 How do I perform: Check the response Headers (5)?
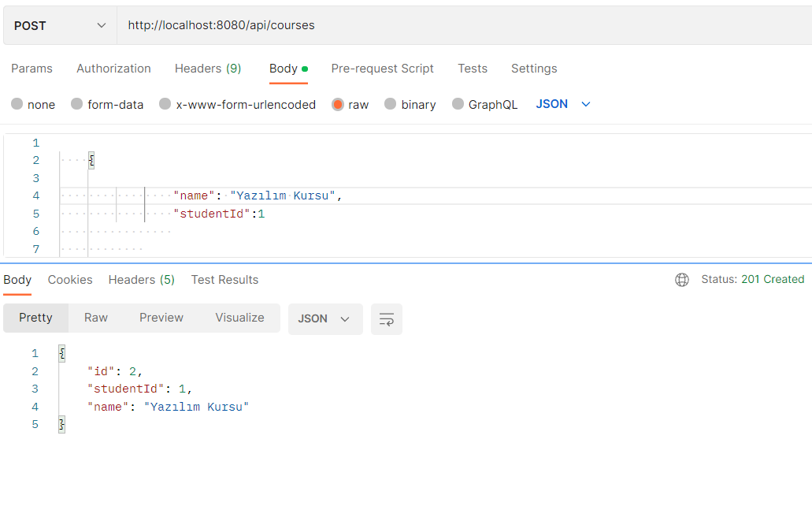pos(141,280)
